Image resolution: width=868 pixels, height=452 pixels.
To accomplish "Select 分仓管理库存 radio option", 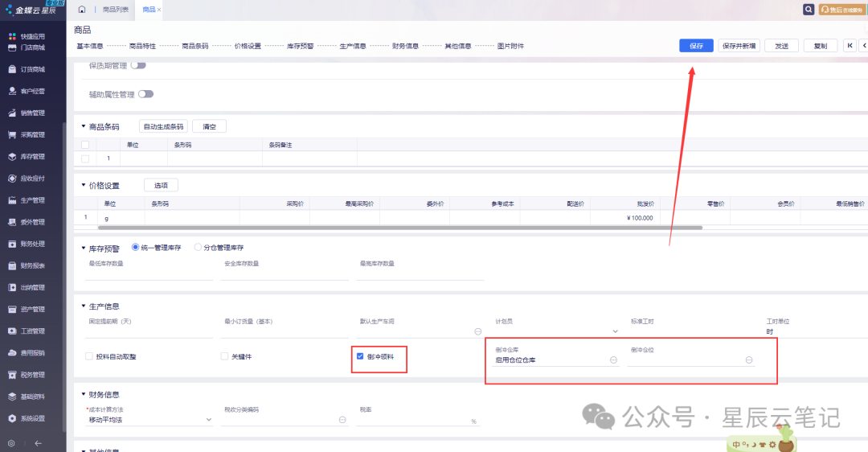I will 199,248.
